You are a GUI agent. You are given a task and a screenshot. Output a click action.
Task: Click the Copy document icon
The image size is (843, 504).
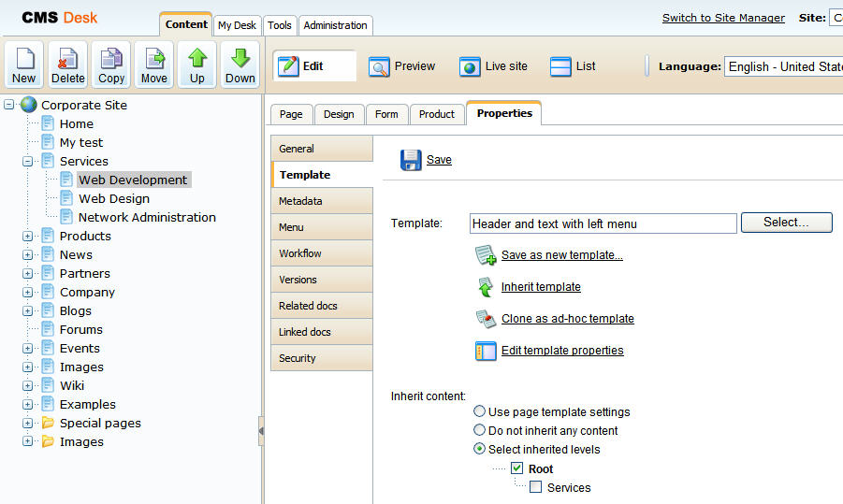click(x=111, y=64)
